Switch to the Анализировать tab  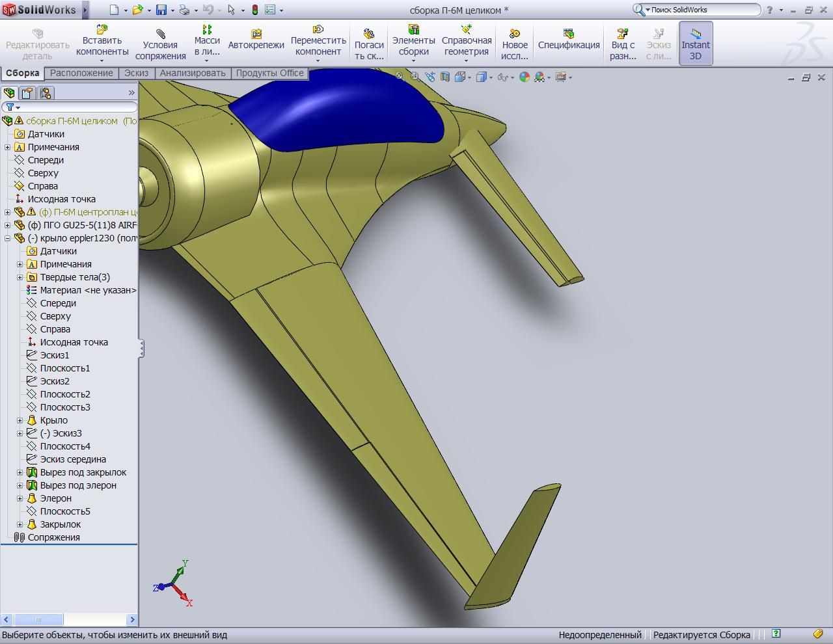point(192,73)
